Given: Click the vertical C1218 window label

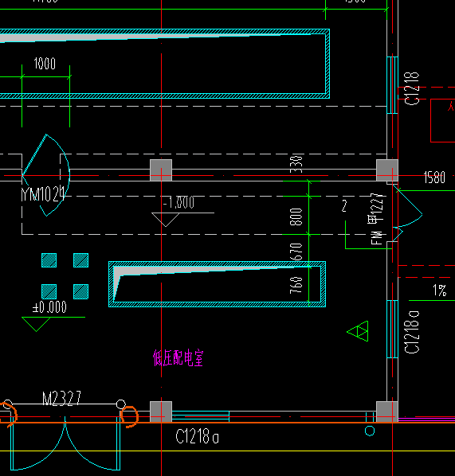Looking at the screenshot, I should pyautogui.click(x=412, y=88).
